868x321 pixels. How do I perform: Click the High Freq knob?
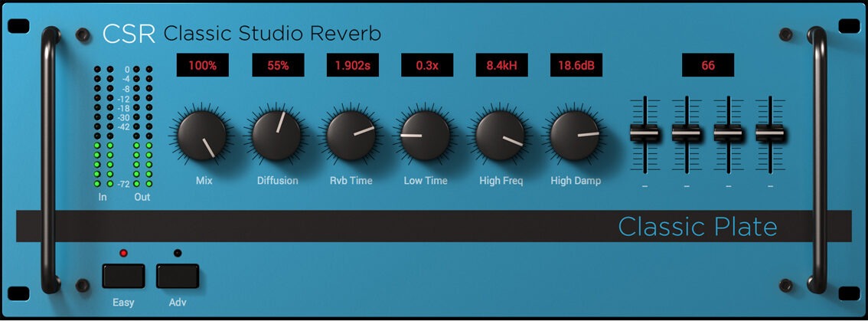499,136
